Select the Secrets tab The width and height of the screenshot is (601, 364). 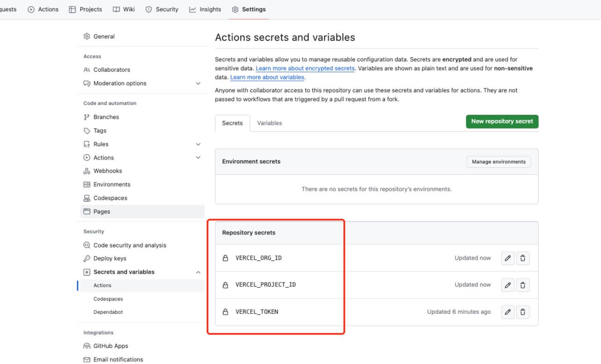click(232, 123)
